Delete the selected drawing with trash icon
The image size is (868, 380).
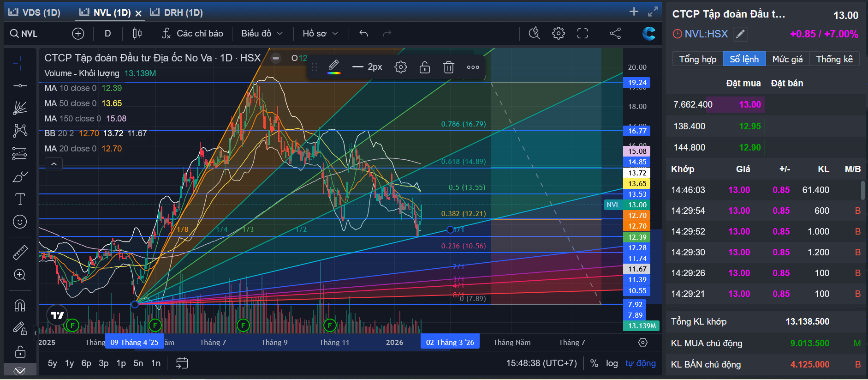pyautogui.click(x=449, y=67)
